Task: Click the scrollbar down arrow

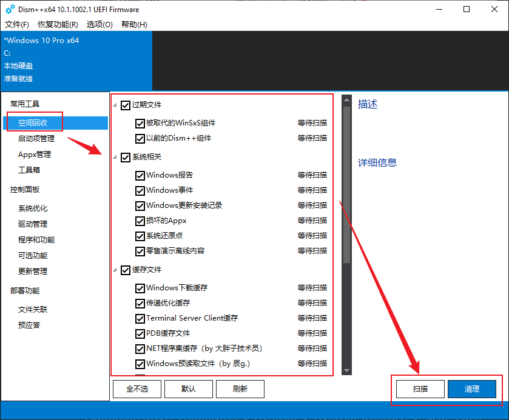Action: [346, 370]
